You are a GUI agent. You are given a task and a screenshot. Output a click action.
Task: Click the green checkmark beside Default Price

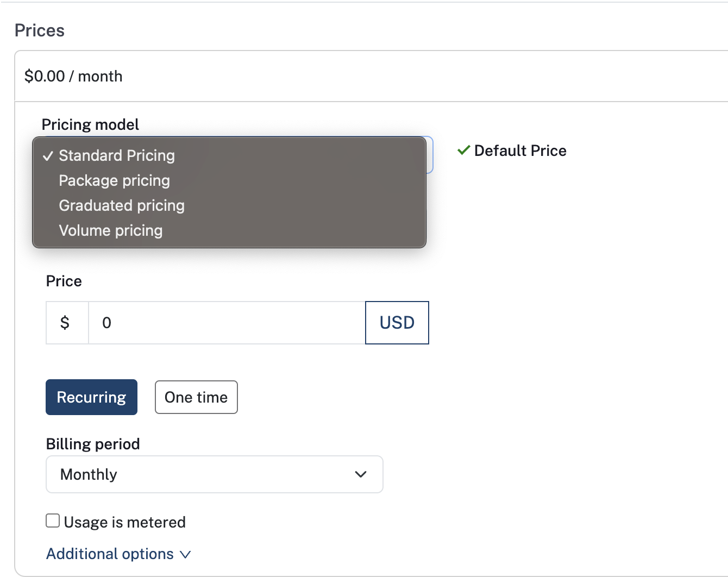click(x=463, y=150)
